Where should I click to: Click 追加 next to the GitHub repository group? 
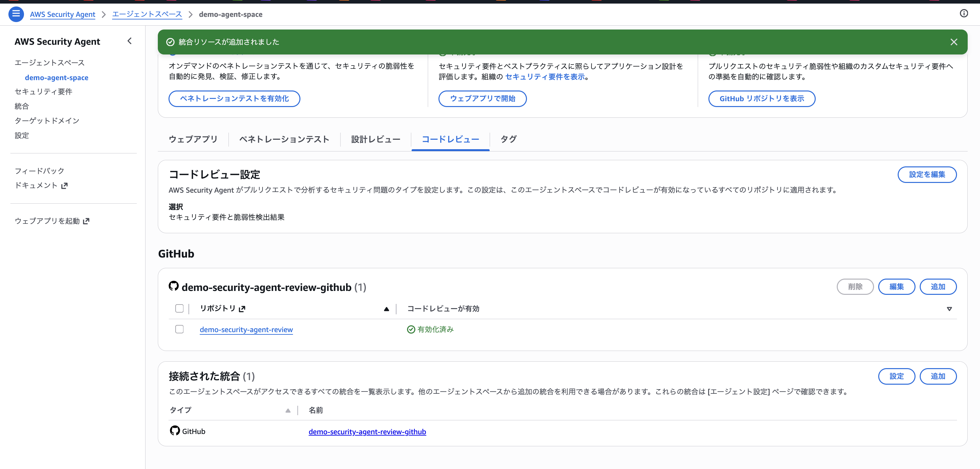tap(938, 287)
